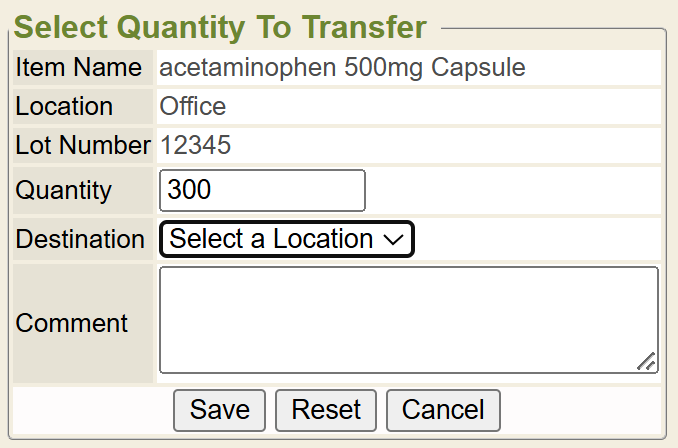
Task: Click the chevron arrow on Destination dropdown
Action: pos(393,240)
